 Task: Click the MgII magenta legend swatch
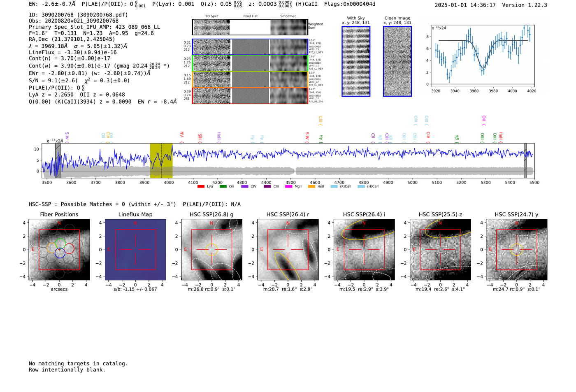click(x=288, y=187)
